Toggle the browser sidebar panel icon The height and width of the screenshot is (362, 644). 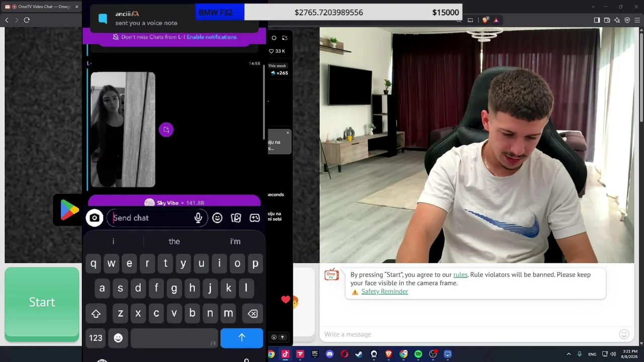click(x=597, y=20)
